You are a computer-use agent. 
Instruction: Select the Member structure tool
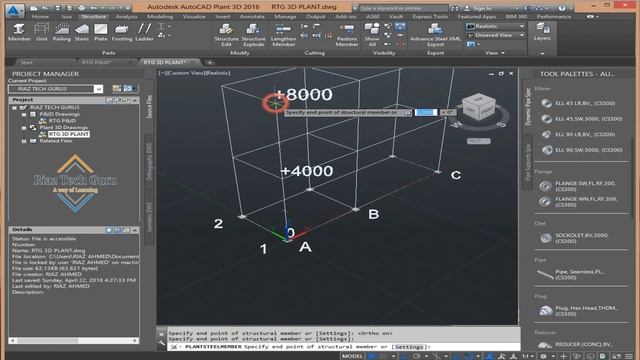click(19, 33)
